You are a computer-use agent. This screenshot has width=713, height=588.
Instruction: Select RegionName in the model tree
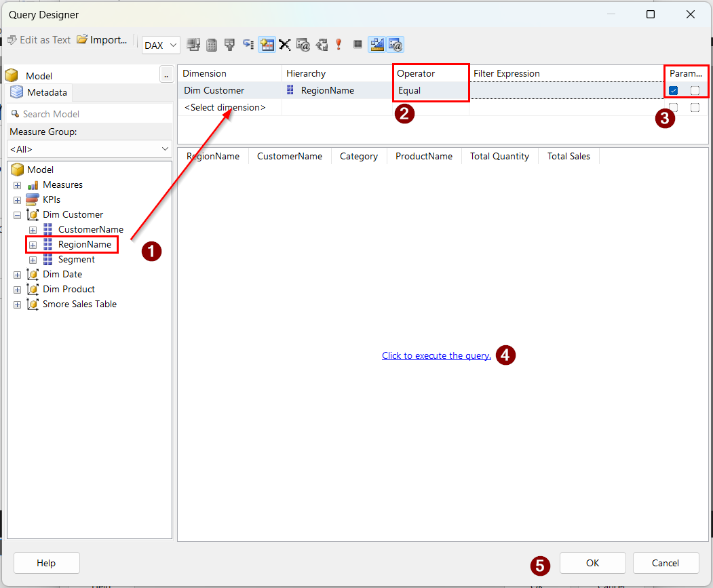point(85,245)
